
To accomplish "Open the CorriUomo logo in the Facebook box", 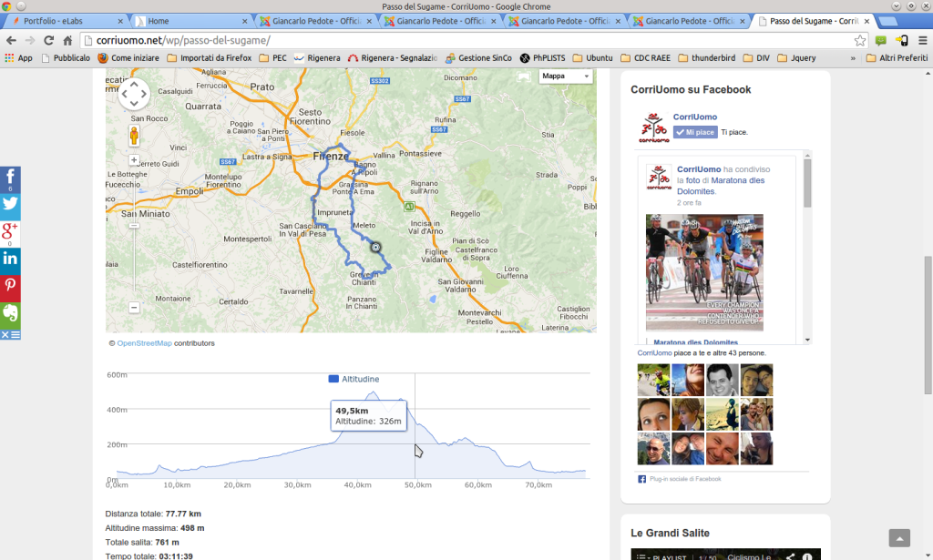I will 654,127.
